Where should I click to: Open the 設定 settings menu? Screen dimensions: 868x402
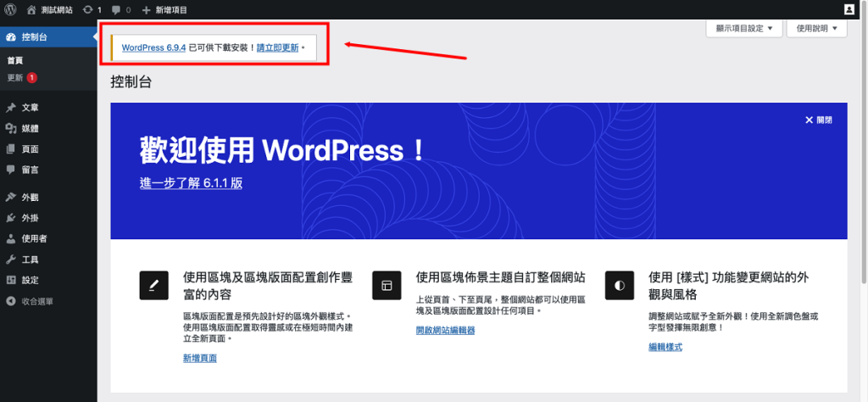pos(30,280)
